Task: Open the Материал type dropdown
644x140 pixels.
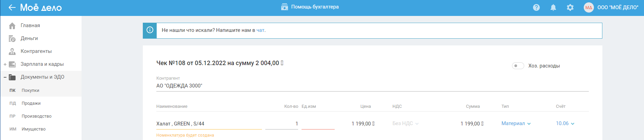Action: tap(516, 124)
